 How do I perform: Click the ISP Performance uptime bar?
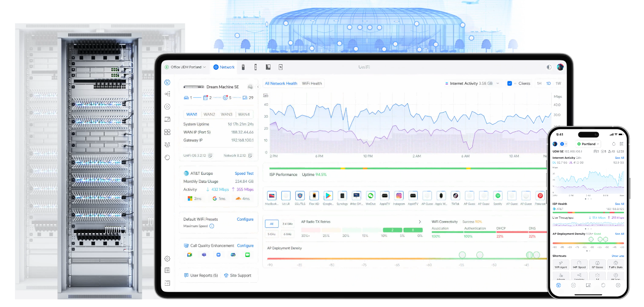tap(408, 169)
